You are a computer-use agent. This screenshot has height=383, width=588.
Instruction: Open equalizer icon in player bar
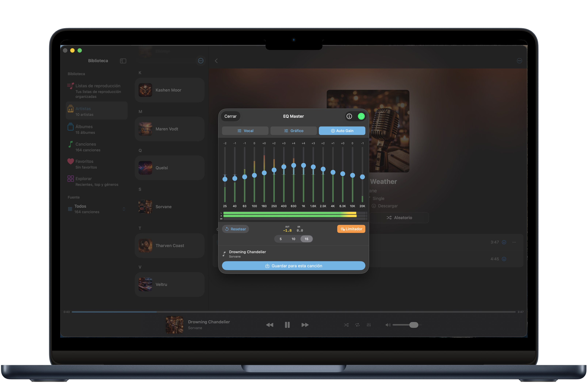pyautogui.click(x=369, y=325)
